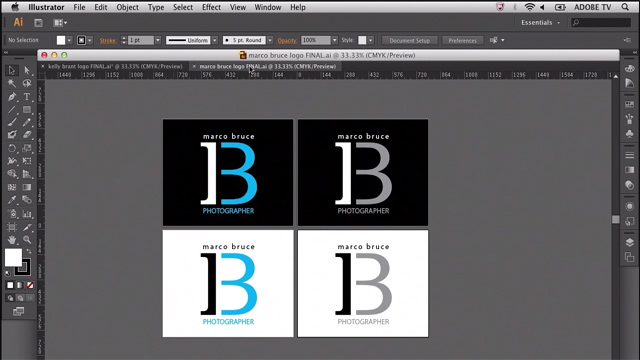This screenshot has width=640, height=360.
Task: Select the Type tool
Action: [x=27, y=97]
